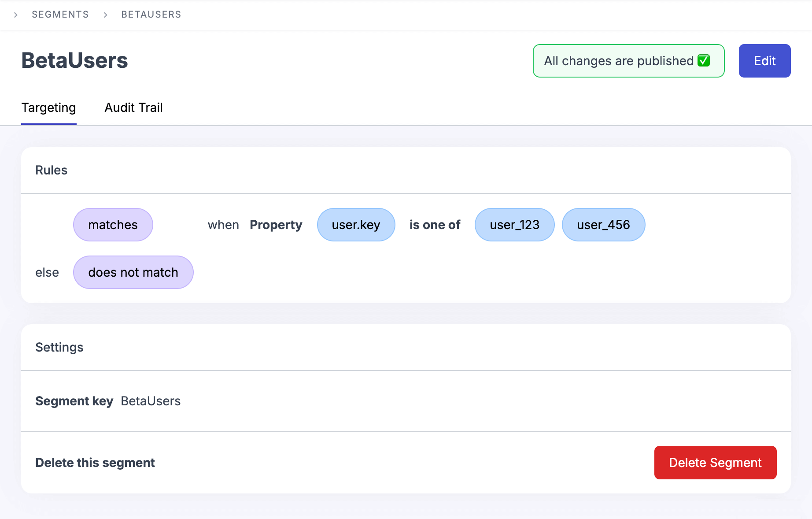Select the user.key property chip
The height and width of the screenshot is (519, 812).
[x=356, y=225]
